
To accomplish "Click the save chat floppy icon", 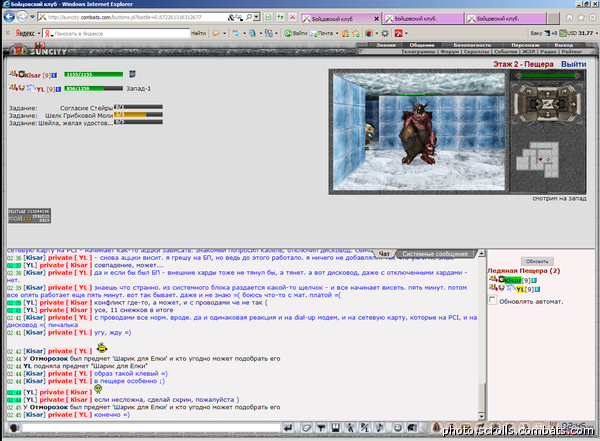I will [336, 428].
